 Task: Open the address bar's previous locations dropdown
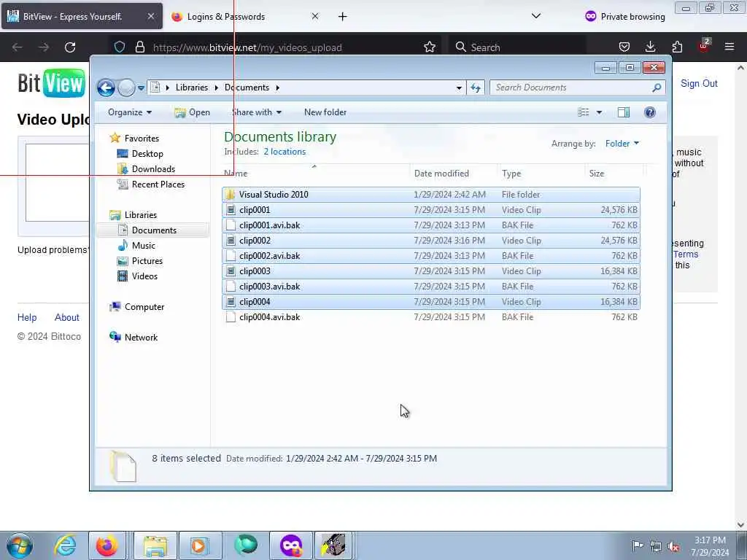[x=459, y=87]
